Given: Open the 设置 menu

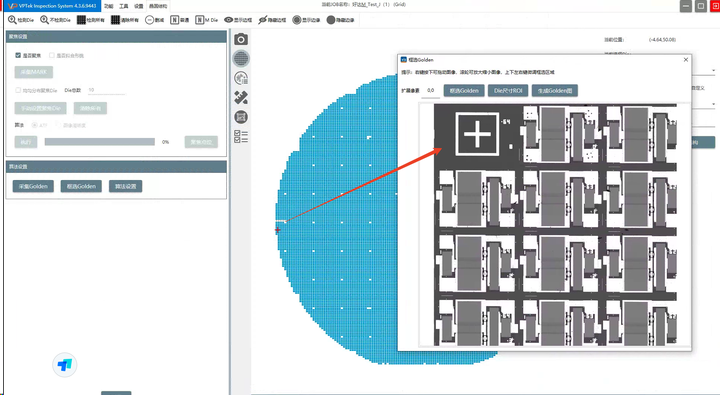Looking at the screenshot, I should (x=139, y=6).
